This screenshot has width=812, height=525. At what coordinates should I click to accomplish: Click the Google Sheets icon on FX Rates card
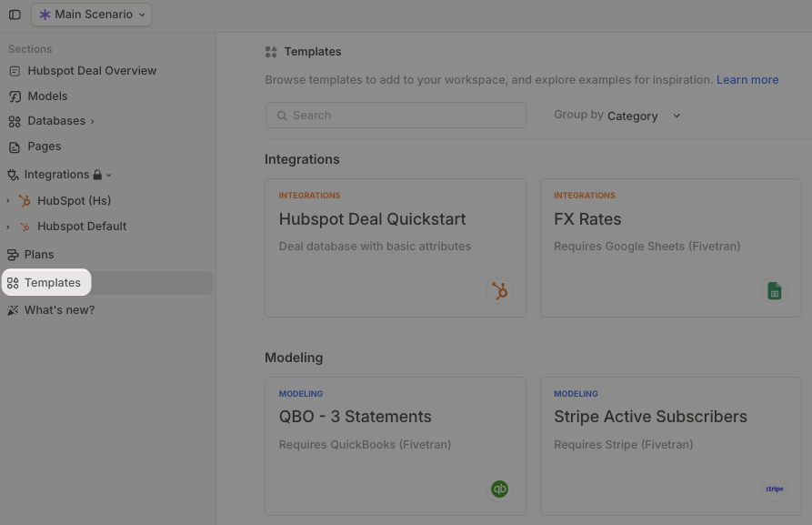click(774, 290)
